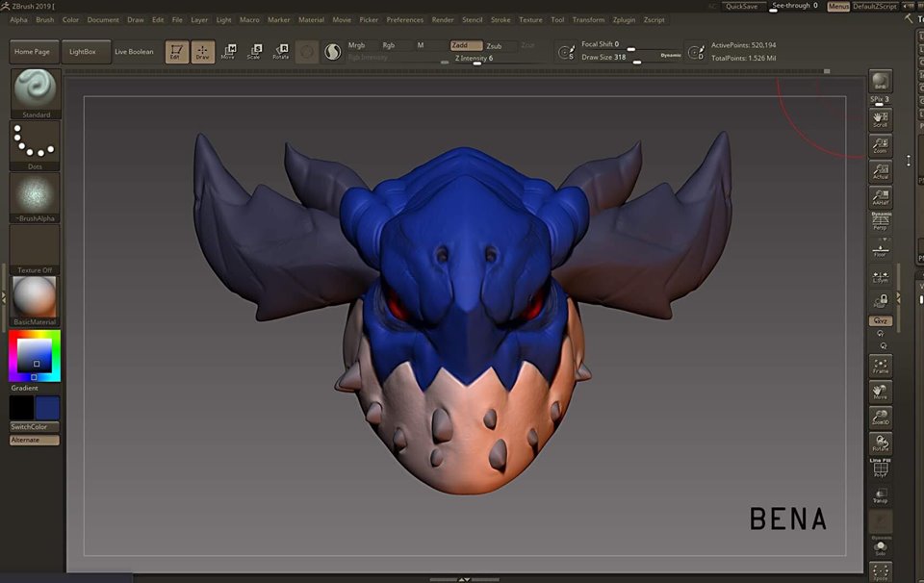Activate the Scroll canvas tool
The height and width of the screenshot is (583, 924).
880,119
